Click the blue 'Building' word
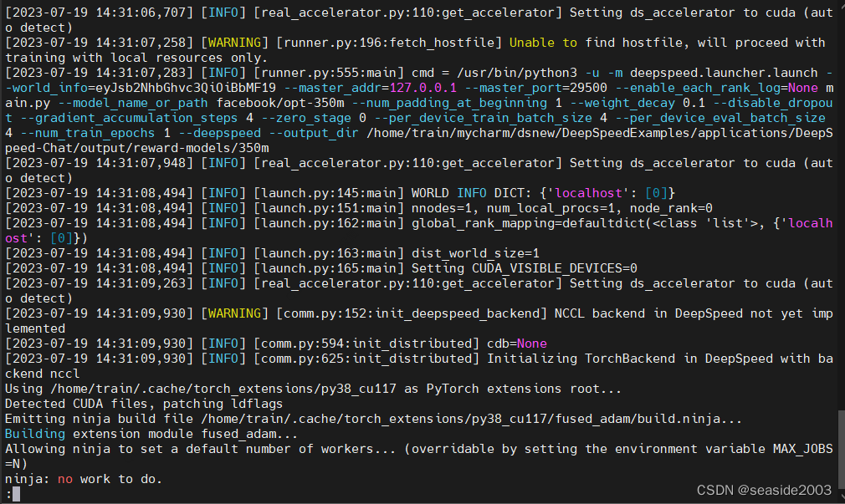This screenshot has height=504, width=845. click(35, 434)
